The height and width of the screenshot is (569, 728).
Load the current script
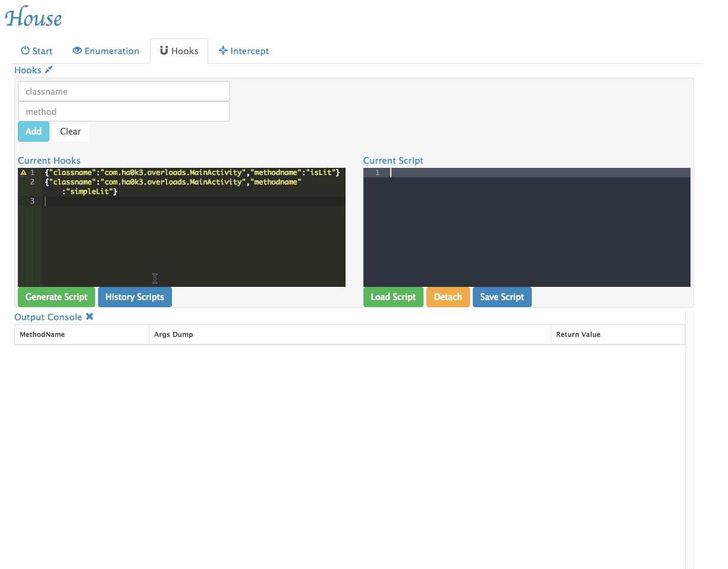(393, 296)
